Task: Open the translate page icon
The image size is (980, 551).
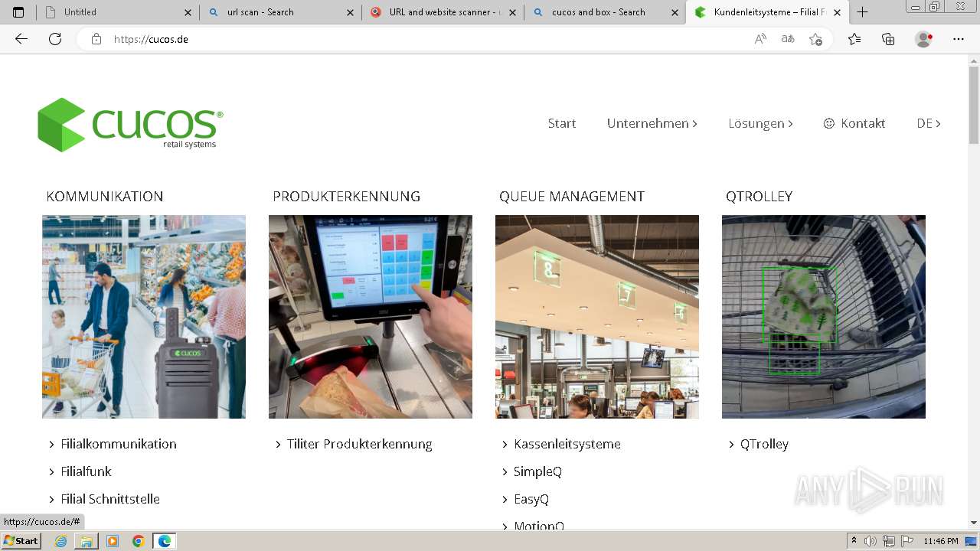Action: pyautogui.click(x=788, y=39)
